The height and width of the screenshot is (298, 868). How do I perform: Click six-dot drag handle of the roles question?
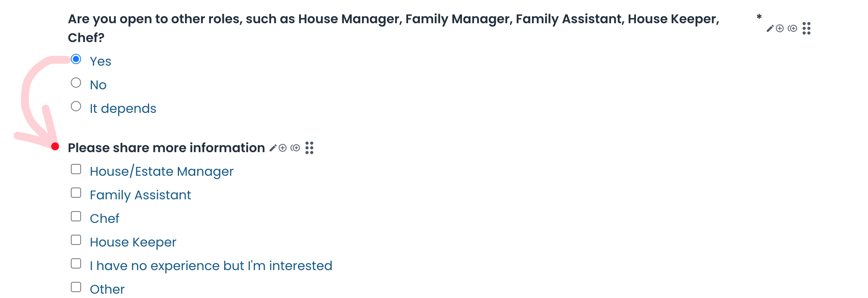[x=807, y=28]
